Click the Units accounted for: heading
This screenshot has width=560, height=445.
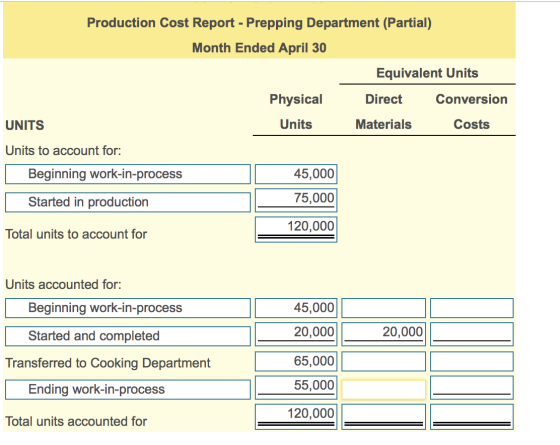(x=63, y=285)
